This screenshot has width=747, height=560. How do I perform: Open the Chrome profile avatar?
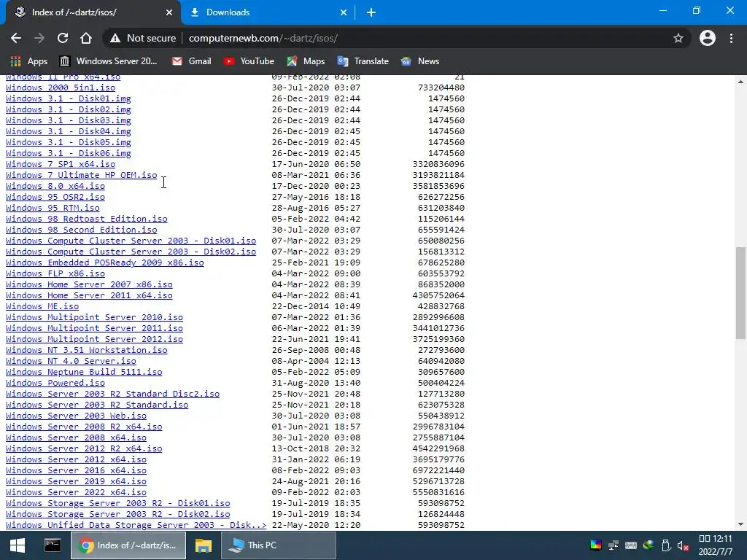(708, 38)
